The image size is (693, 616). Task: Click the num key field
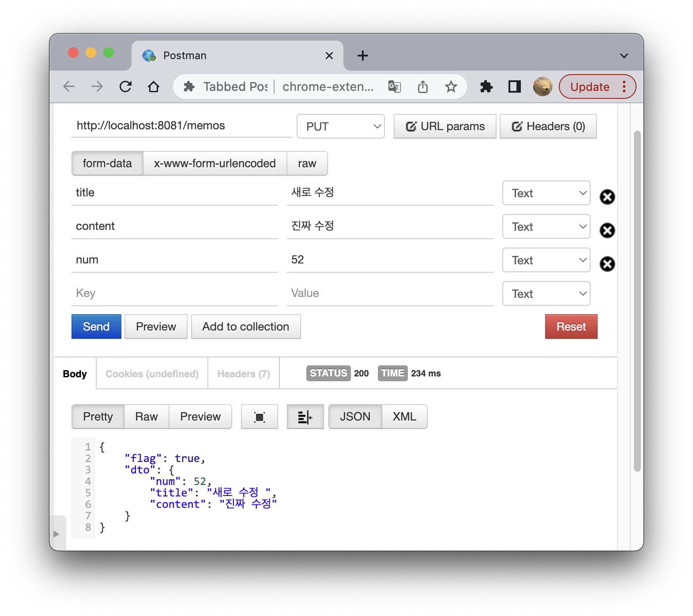pos(175,260)
